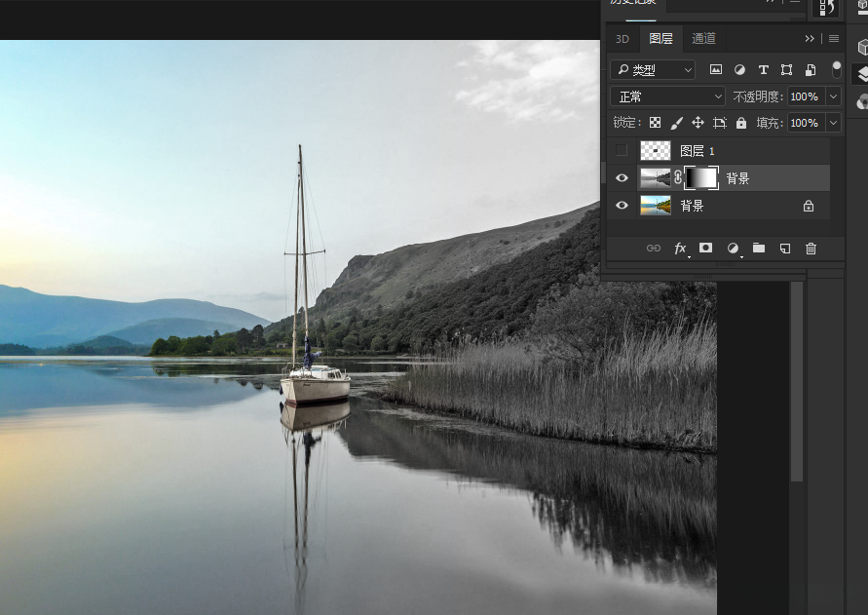The image size is (868, 615).
Task: Select the 图层 1 layer thumbnail
Action: point(656,150)
